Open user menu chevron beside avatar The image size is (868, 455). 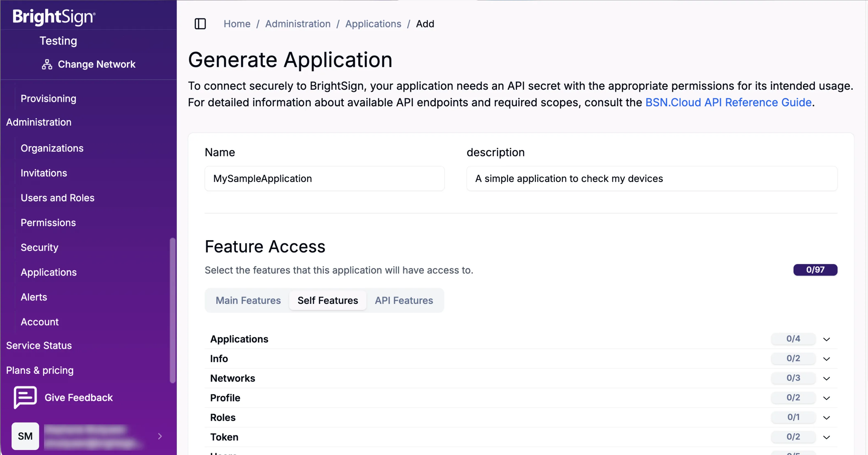(x=160, y=436)
